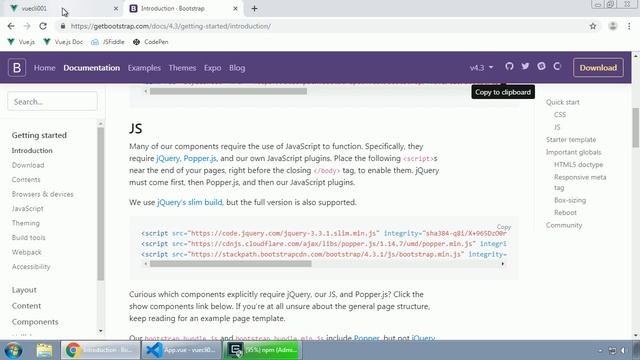Image resolution: width=640 pixels, height=360 pixels.
Task: Jump to Box-sizing in page contents
Action: (x=570, y=200)
